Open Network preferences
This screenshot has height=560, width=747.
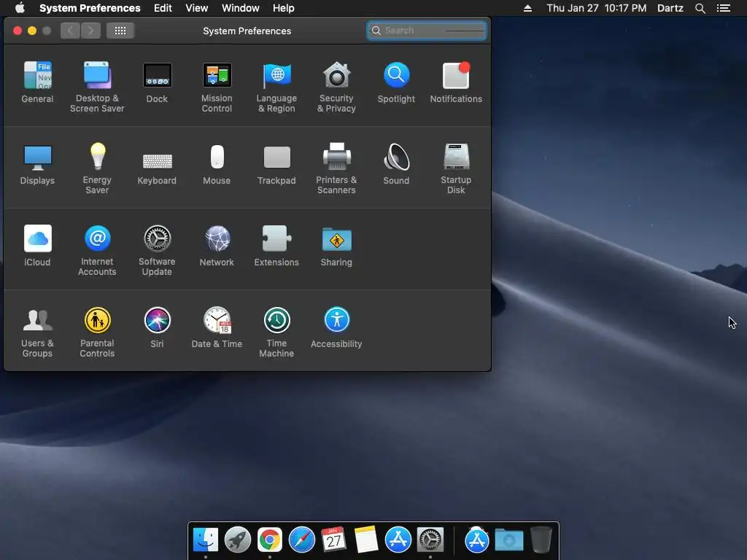point(217,245)
